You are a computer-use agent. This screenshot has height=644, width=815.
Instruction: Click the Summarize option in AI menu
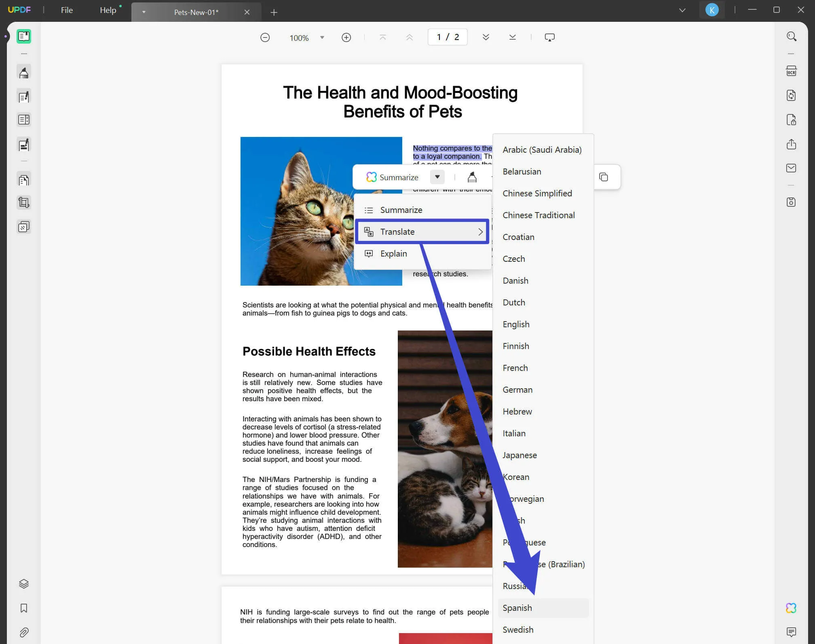tap(401, 209)
